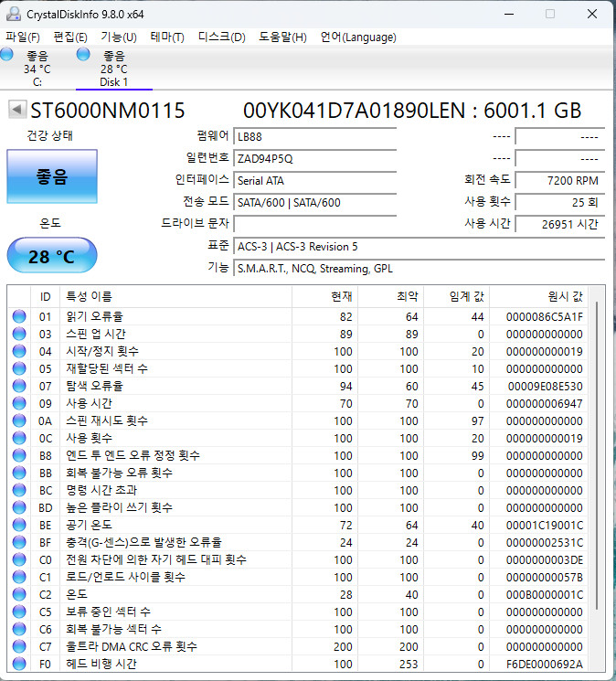Click the S.M.A.R.T., NCQ features field
Viewport: 616px width, 681px height.
click(419, 269)
